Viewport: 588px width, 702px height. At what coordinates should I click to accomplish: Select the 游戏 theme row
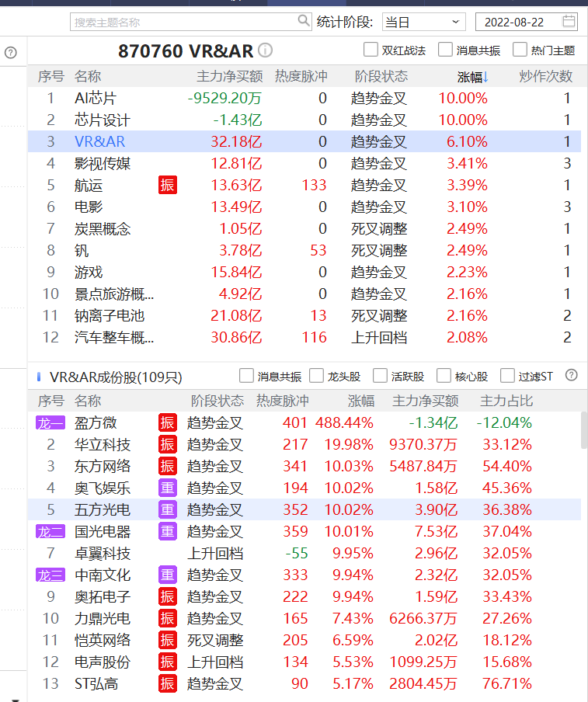click(x=304, y=273)
